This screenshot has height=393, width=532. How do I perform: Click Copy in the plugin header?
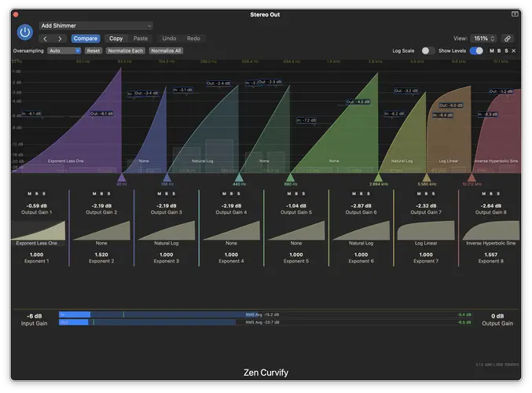pyautogui.click(x=116, y=39)
